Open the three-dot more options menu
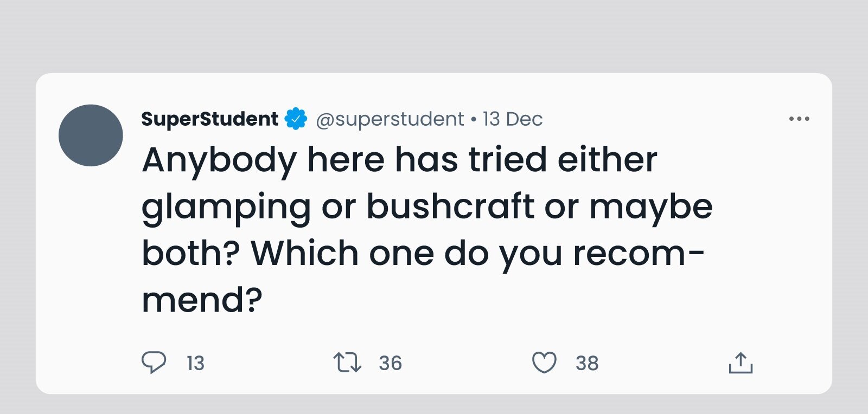868x414 pixels. pyautogui.click(x=799, y=119)
